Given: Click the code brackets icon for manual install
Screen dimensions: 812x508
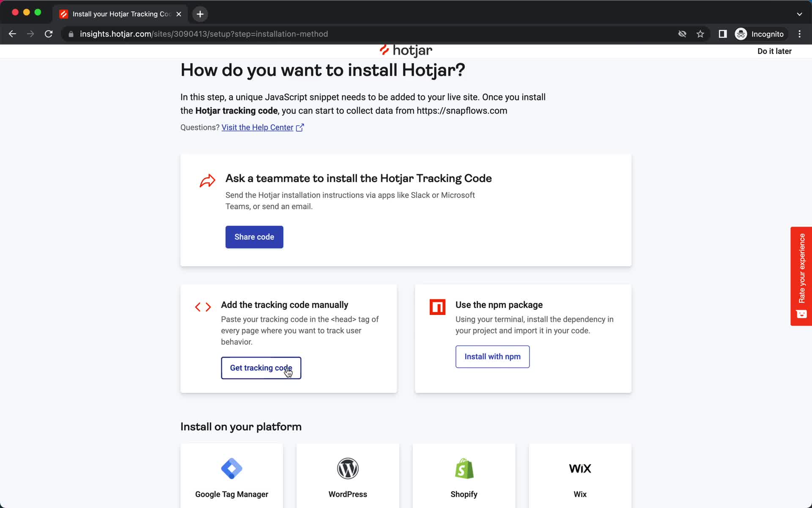Looking at the screenshot, I should click(203, 306).
